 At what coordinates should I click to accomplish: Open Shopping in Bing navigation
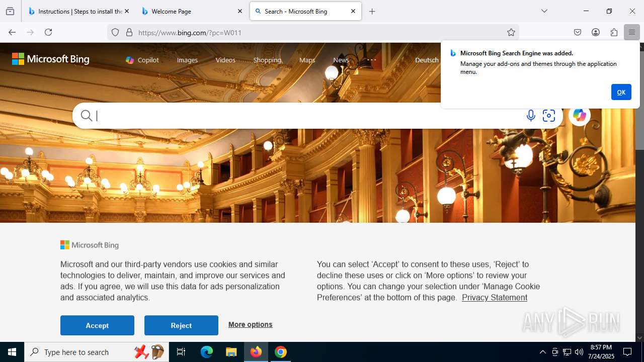(x=267, y=60)
